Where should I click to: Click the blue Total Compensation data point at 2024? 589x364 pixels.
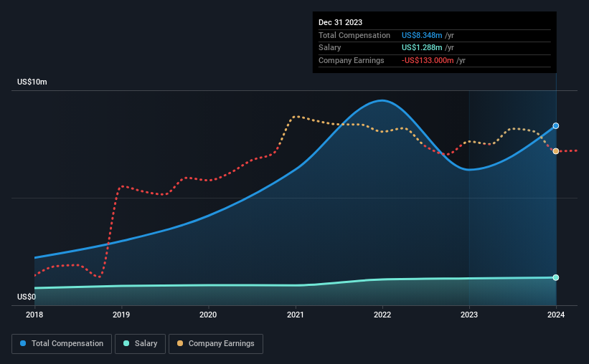pos(555,125)
